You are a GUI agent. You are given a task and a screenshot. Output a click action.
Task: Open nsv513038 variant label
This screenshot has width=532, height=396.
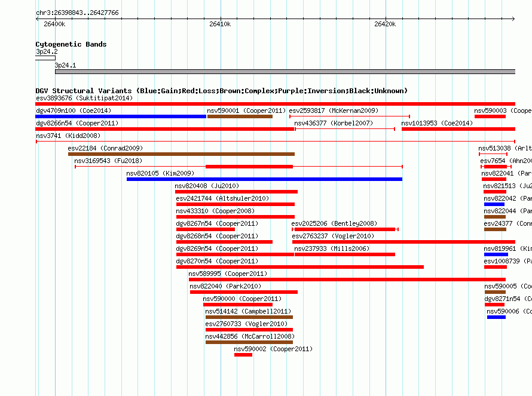505,148
